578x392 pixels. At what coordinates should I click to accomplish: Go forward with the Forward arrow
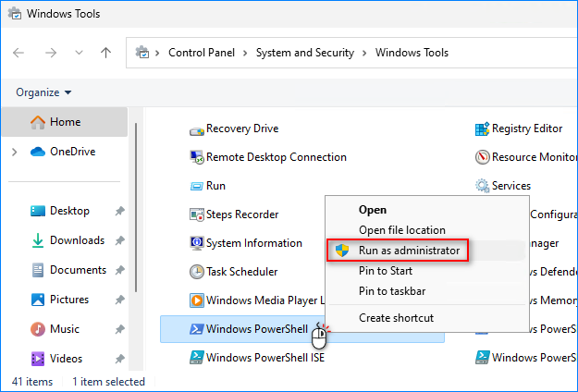[51, 53]
